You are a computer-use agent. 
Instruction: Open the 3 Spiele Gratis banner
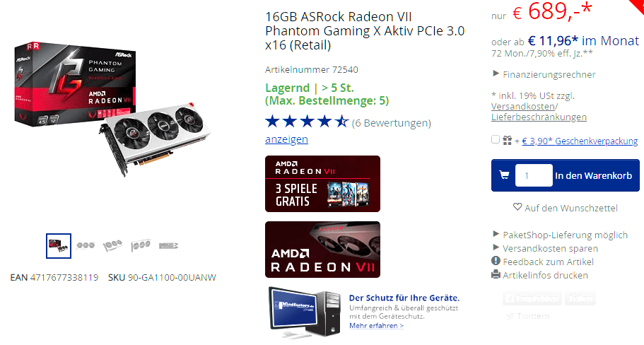pyautogui.click(x=323, y=184)
